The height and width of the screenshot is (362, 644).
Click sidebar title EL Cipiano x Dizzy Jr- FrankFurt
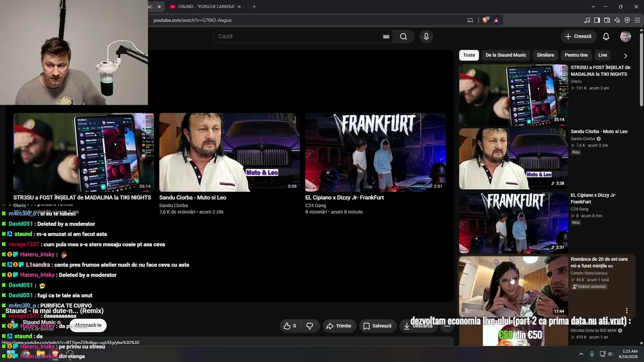pos(593,199)
